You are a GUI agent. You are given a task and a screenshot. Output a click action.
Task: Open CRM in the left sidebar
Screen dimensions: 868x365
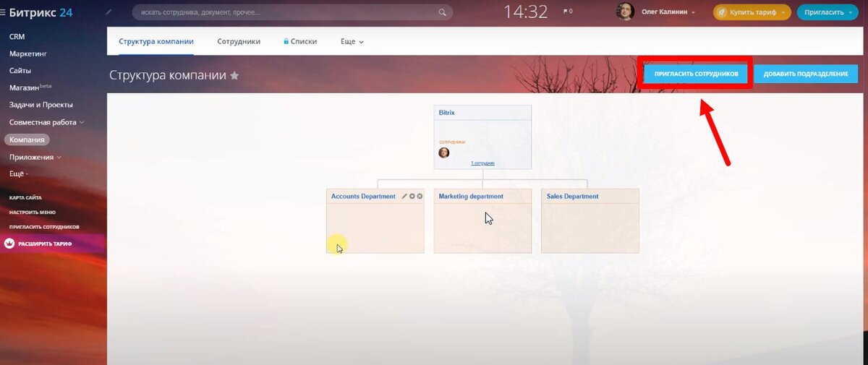click(x=17, y=35)
